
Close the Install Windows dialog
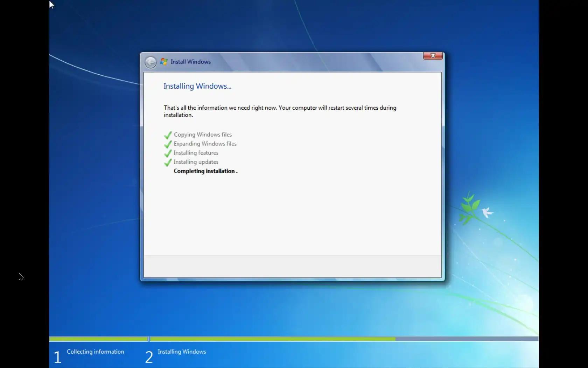(x=433, y=56)
